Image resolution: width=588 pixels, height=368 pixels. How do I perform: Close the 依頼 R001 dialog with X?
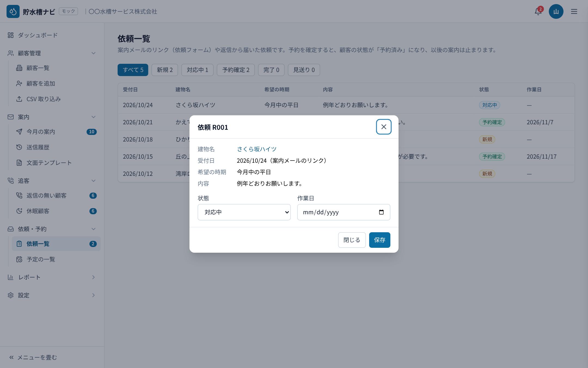tap(384, 127)
